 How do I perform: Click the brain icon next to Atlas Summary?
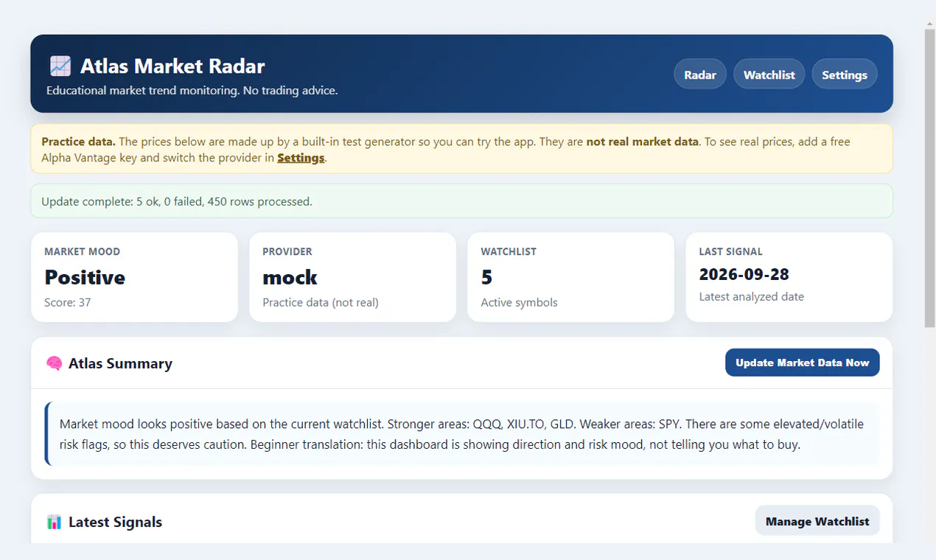pyautogui.click(x=54, y=363)
